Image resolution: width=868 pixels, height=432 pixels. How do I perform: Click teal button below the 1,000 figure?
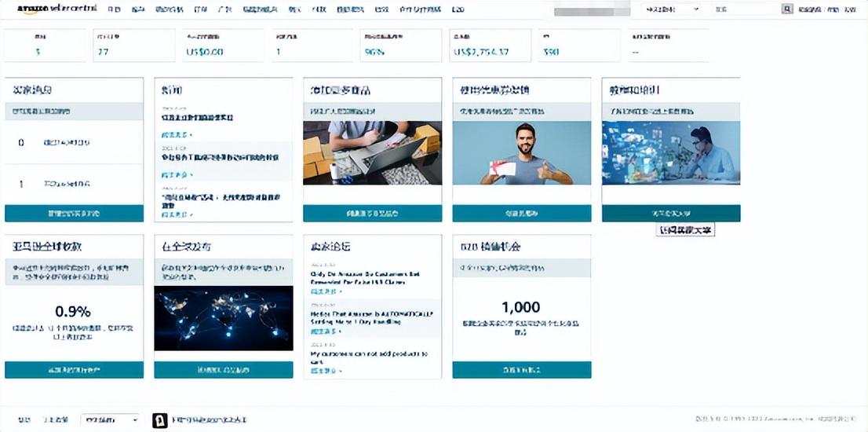pos(521,370)
